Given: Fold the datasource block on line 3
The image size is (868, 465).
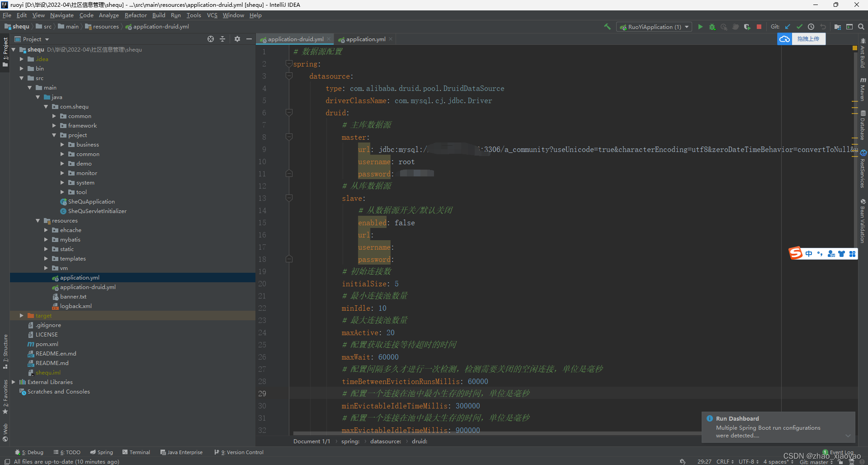Looking at the screenshot, I should (x=289, y=76).
